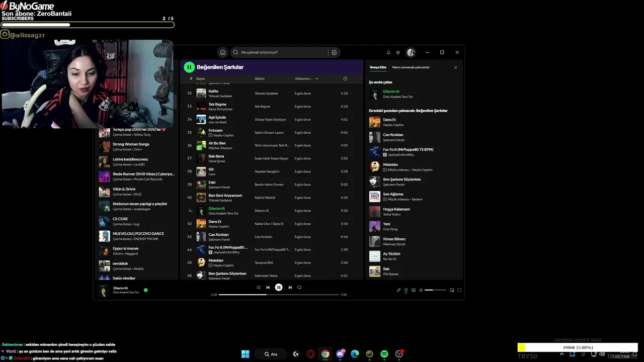
Task: Open the Friend Activity people icon
Action: pos(398,52)
